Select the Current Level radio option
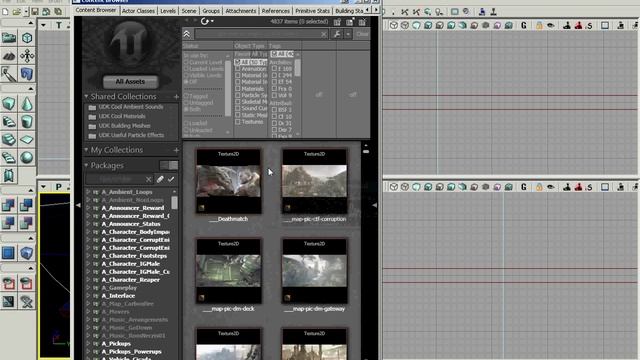 point(186,62)
